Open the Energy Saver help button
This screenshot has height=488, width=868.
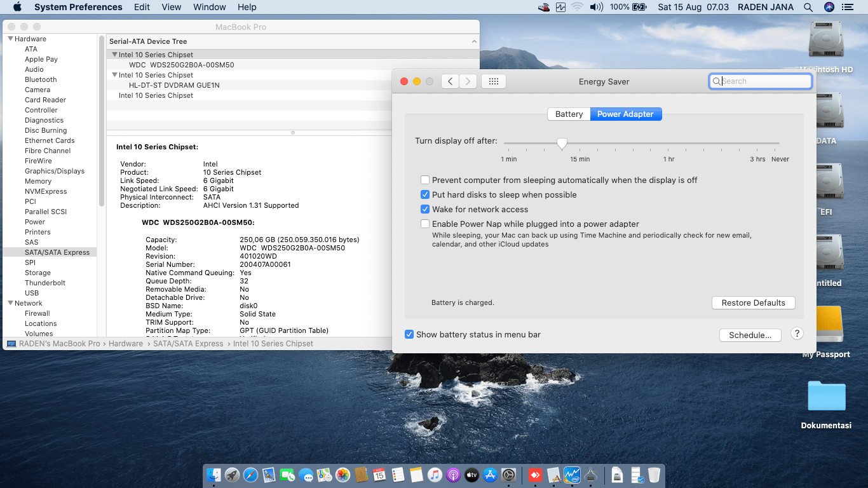click(x=797, y=334)
